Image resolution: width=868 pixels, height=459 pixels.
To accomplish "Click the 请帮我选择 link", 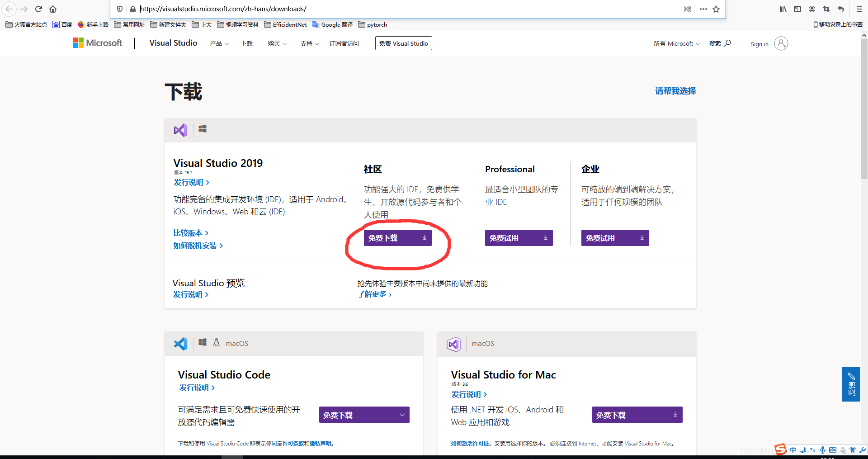I will pyautogui.click(x=675, y=91).
